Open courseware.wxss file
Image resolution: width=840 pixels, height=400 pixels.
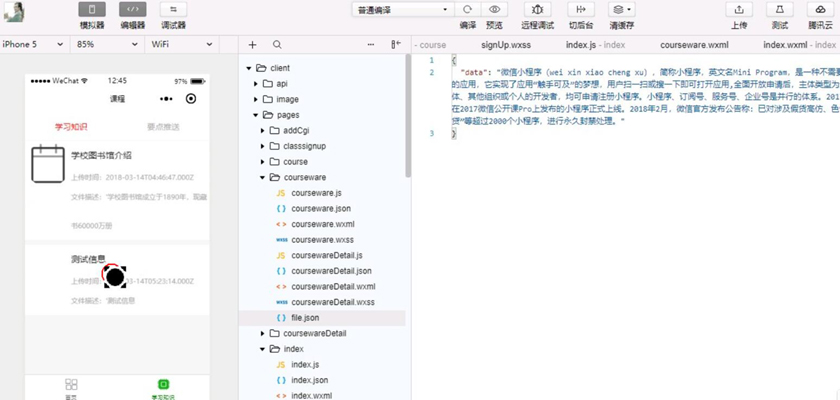[x=322, y=239]
